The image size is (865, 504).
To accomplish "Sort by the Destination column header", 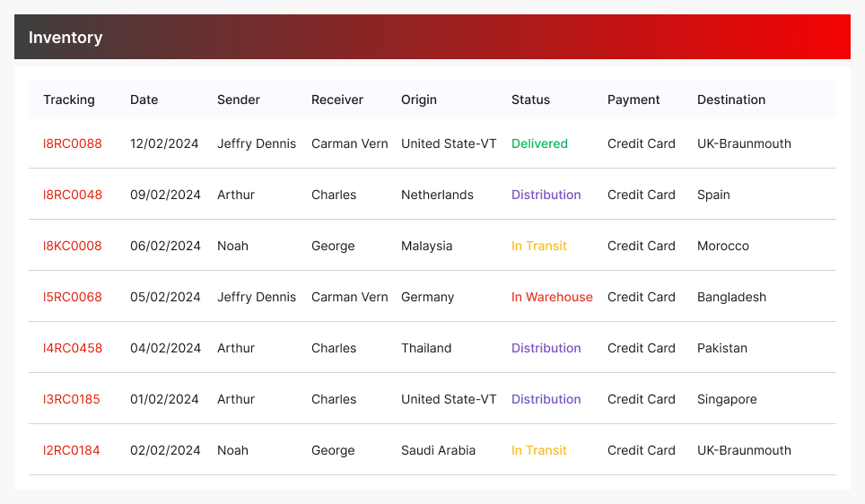I will (x=731, y=100).
